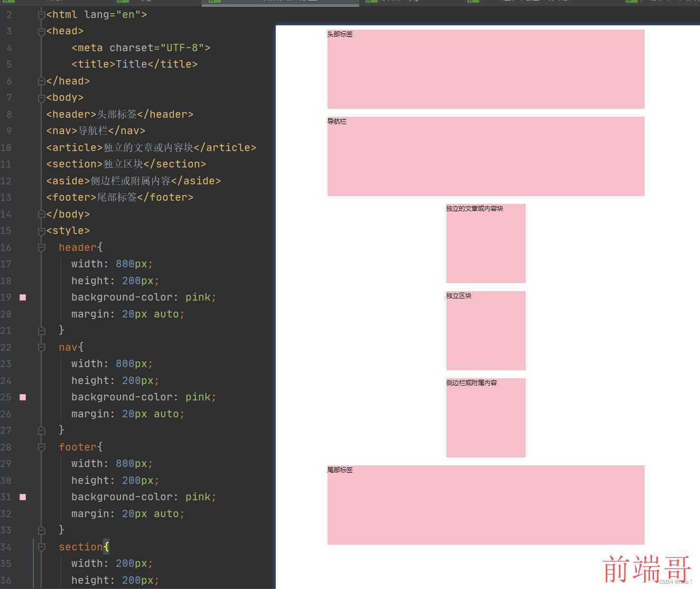Click fold end marker of header rule
Image resolution: width=700 pixels, height=589 pixels.
coord(42,331)
